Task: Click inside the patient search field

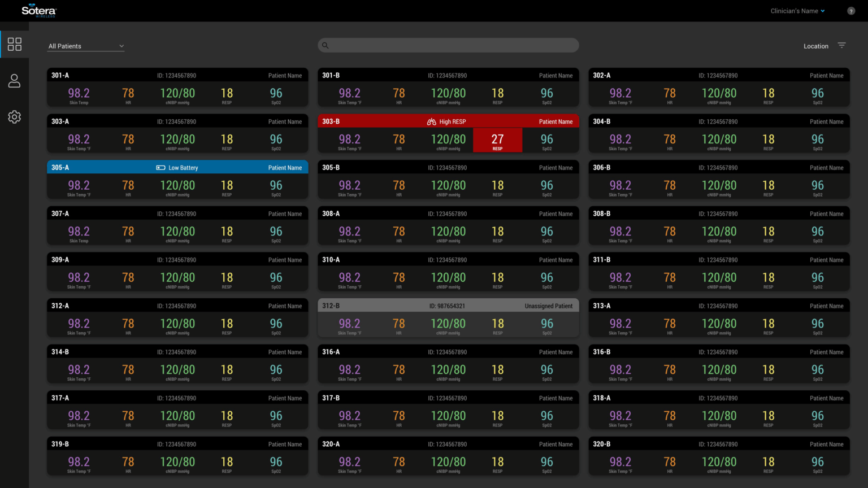Action: [x=448, y=45]
